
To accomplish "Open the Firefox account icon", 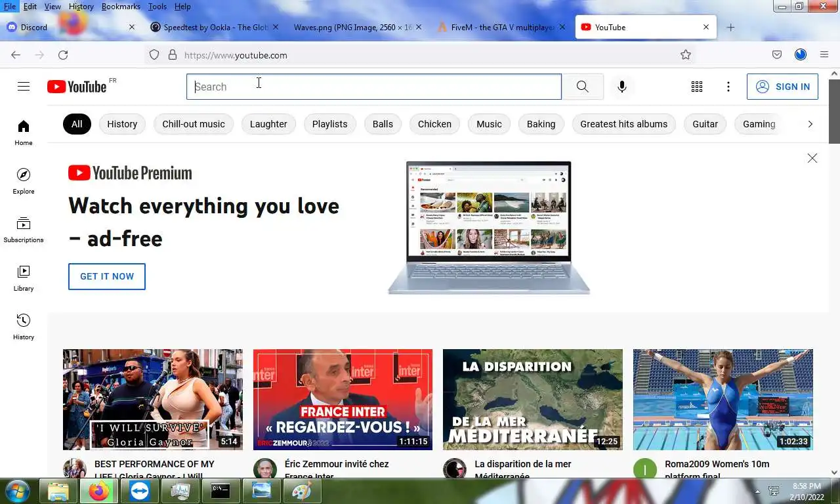I will pyautogui.click(x=801, y=55).
